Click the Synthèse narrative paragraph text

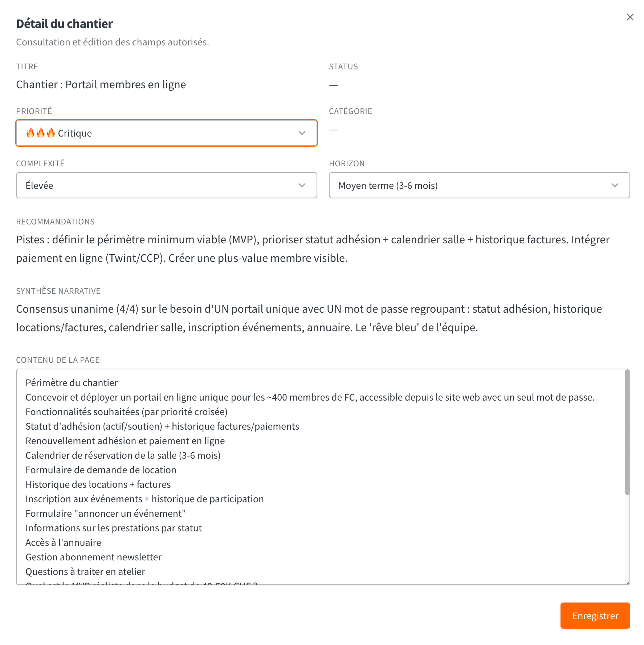[x=309, y=318]
